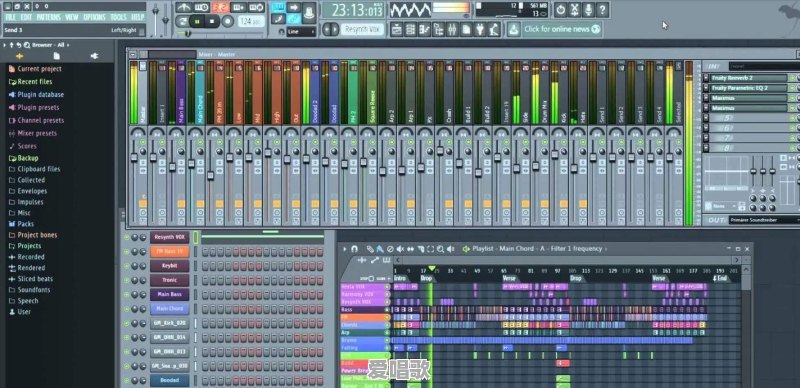Toggle the playlist magnet snap icon
Screen dimensions: 800x388
click(x=355, y=249)
